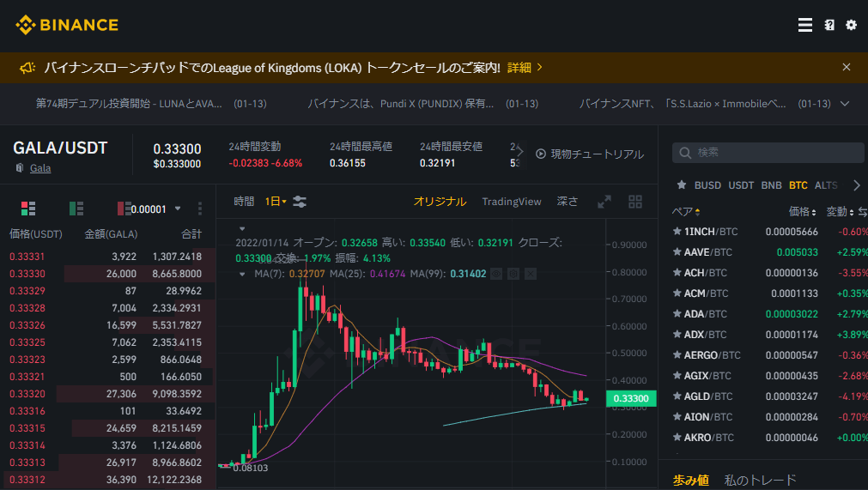Sort market list by 変動

[x=840, y=212]
